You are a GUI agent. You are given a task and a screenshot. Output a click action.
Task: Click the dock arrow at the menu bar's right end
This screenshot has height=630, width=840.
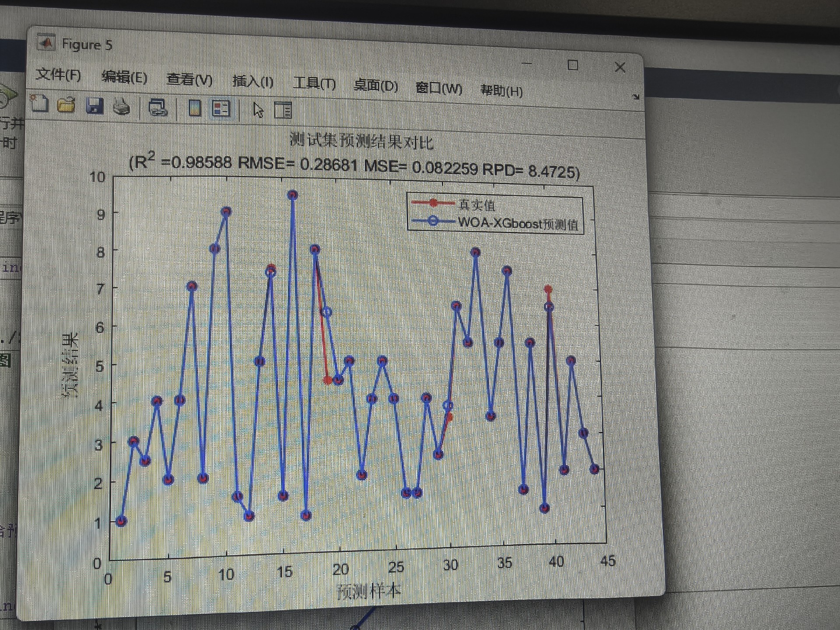[x=636, y=97]
